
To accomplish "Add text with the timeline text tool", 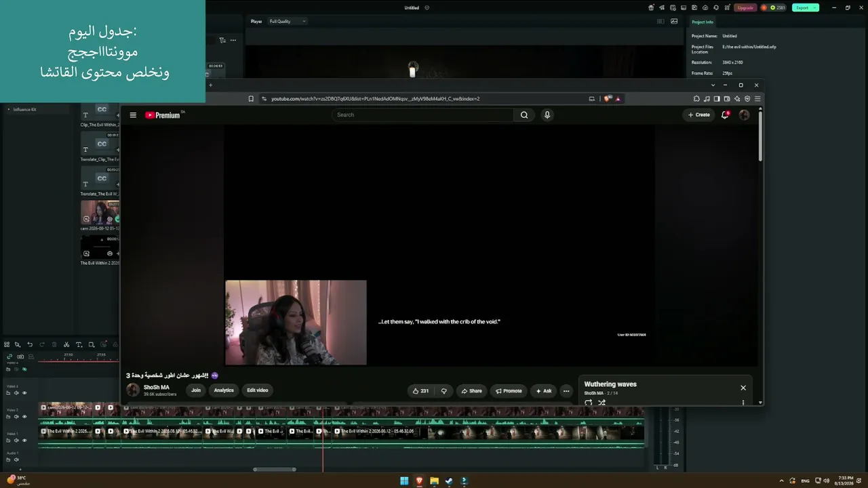I will tap(79, 344).
